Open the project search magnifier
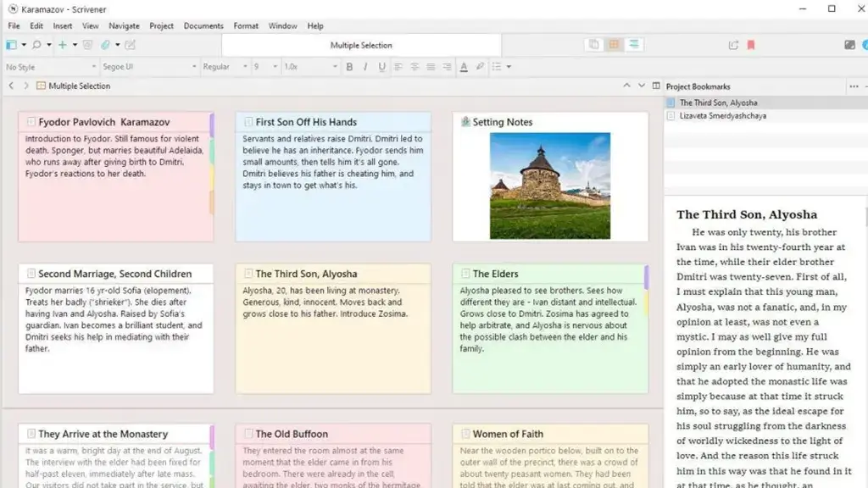 (36, 44)
